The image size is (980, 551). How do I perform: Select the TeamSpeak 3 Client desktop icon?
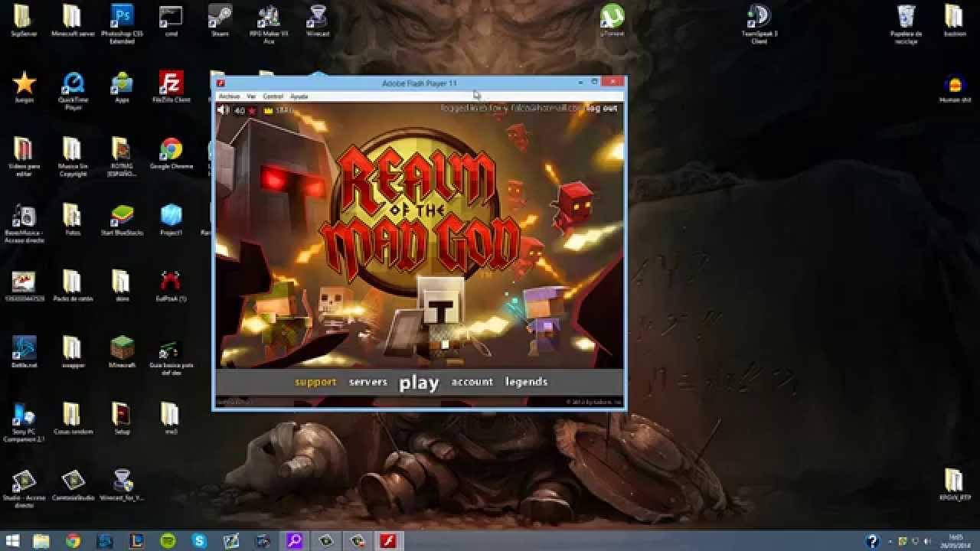pyautogui.click(x=759, y=23)
